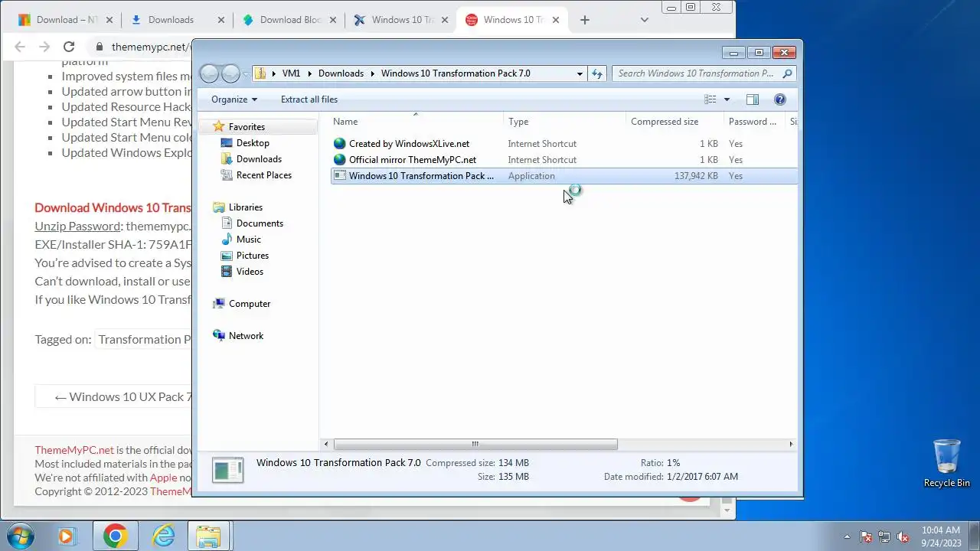Switch to the Download Blo browser tab
This screenshot has height=551, width=980.
pos(289,20)
